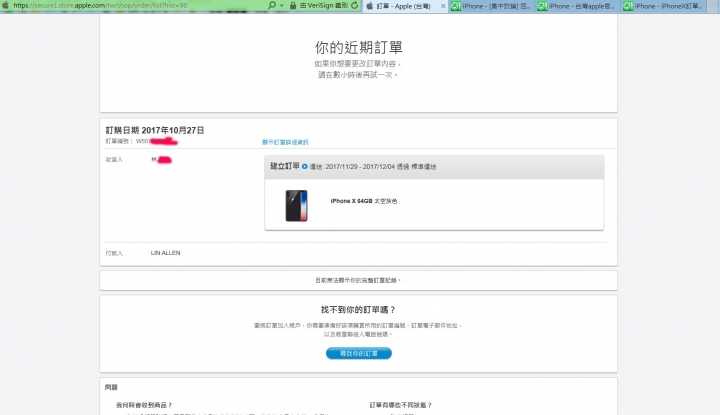Open the 顯示訂單詳細資訊 link
This screenshot has width=720, height=415.
tap(285, 142)
